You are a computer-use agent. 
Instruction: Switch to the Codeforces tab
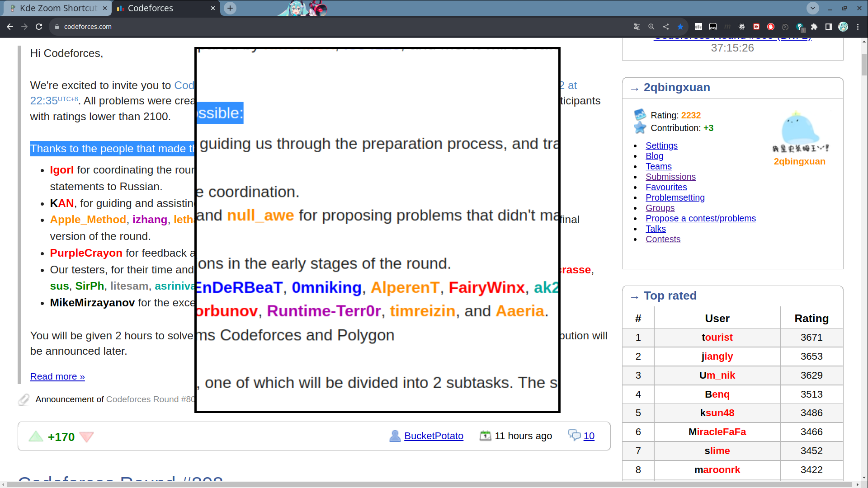click(x=165, y=8)
